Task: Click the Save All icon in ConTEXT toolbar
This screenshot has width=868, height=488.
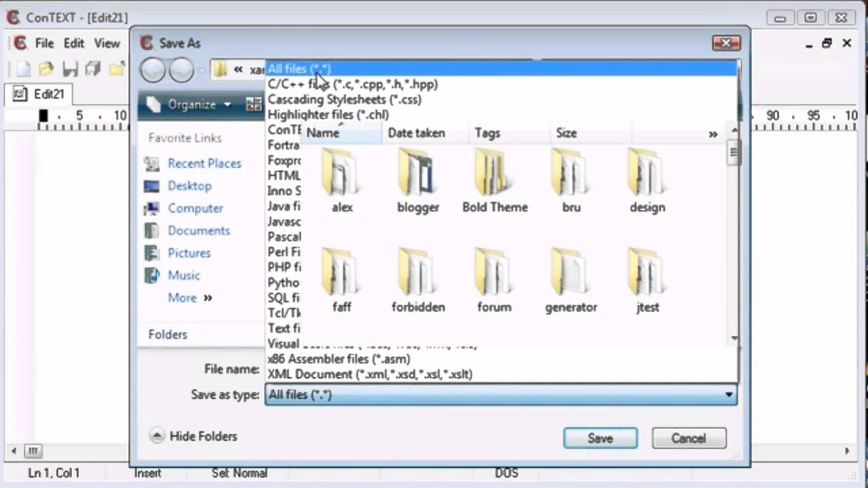Action: (x=93, y=68)
